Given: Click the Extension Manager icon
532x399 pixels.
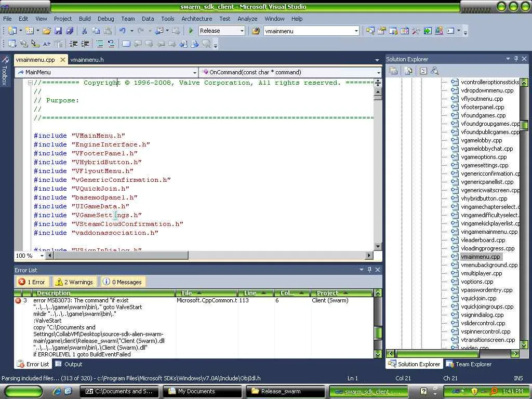Looking at the screenshot, I should tap(438, 31).
